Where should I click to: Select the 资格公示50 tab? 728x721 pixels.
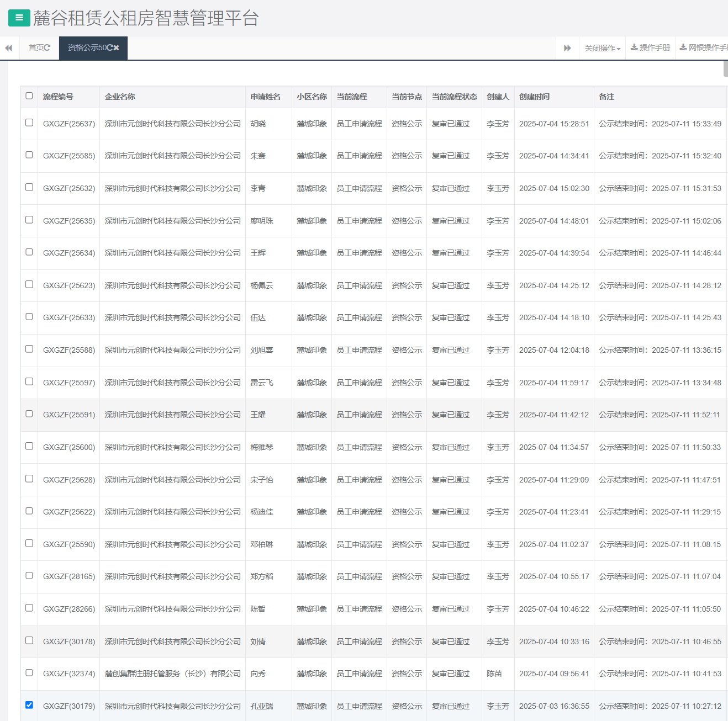click(x=88, y=47)
